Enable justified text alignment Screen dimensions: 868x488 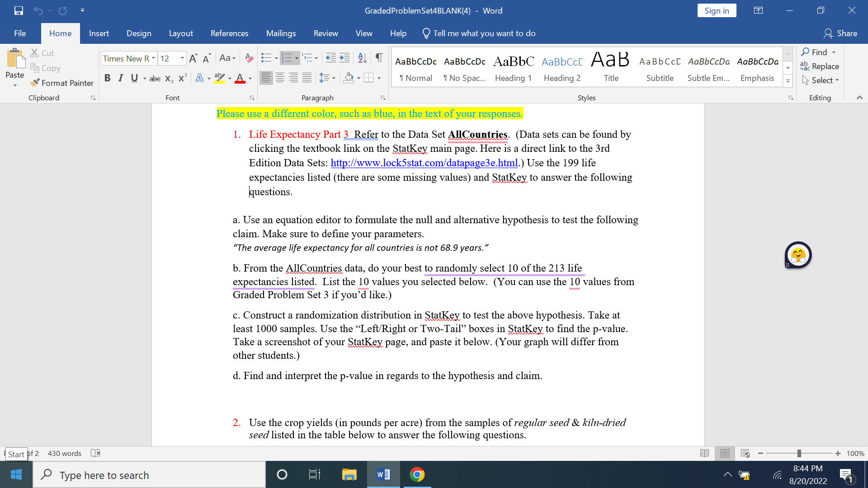307,77
